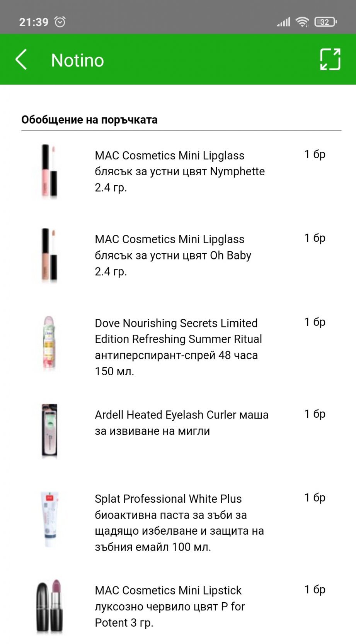
Task: Tap the battery indicator icon
Action: point(325,22)
